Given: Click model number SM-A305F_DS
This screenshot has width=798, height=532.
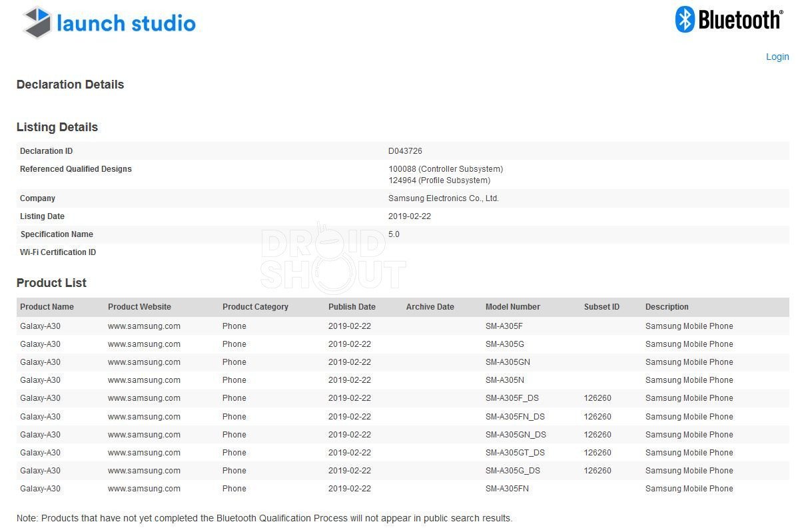Looking at the screenshot, I should pyautogui.click(x=512, y=398).
